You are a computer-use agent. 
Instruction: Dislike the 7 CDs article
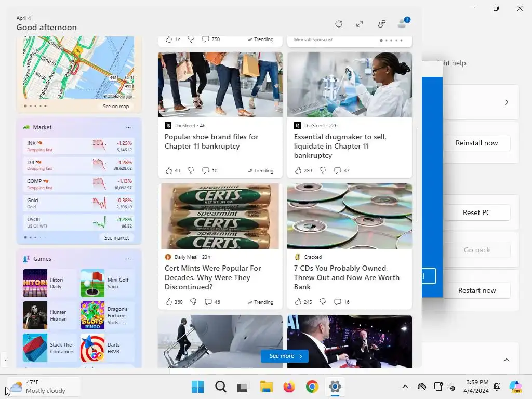[323, 302]
